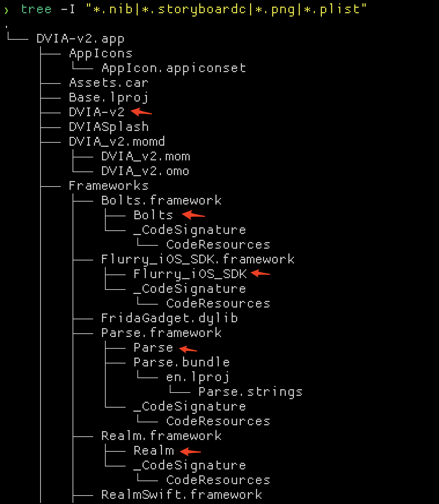439x504 pixels.
Task: Click the Base.lproj entry
Action: click(x=109, y=97)
